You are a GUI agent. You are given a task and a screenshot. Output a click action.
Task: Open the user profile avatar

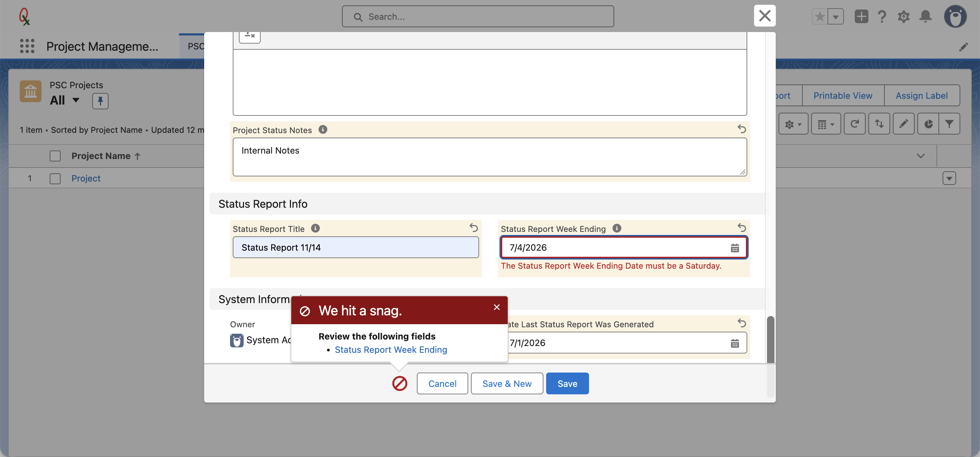(x=955, y=16)
